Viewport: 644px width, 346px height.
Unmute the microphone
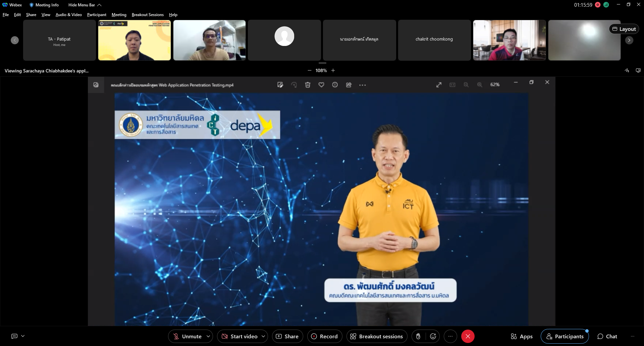187,336
